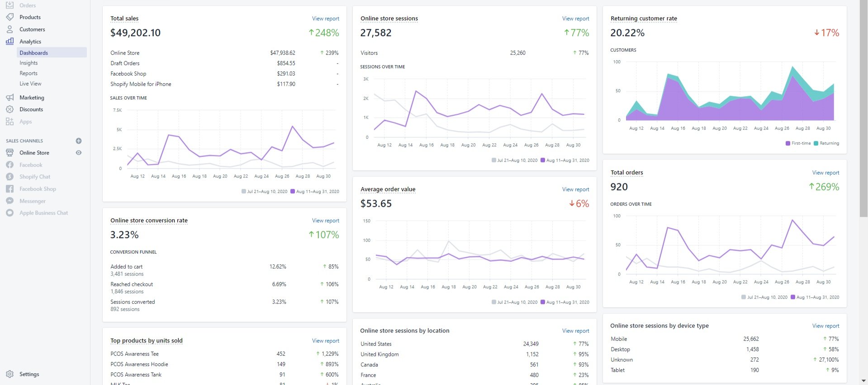Click the page vertical scrollbar thumb
868x385 pixels.
coord(864,108)
